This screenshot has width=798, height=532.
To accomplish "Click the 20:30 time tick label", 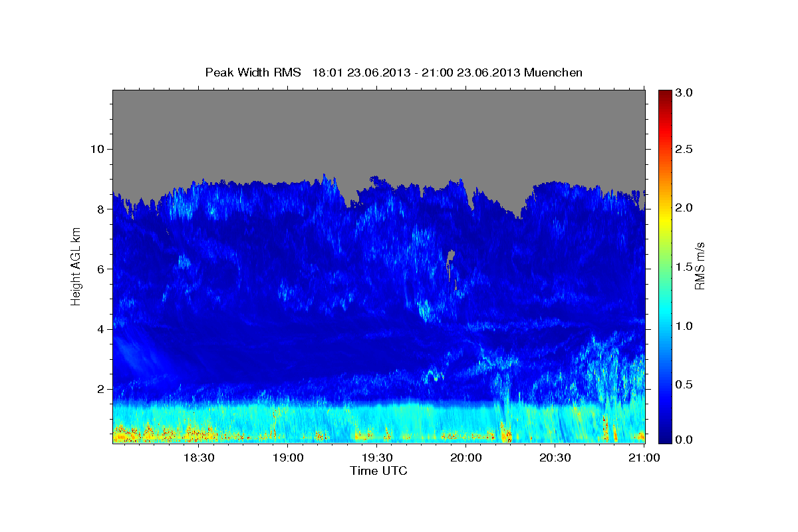I will coord(555,458).
